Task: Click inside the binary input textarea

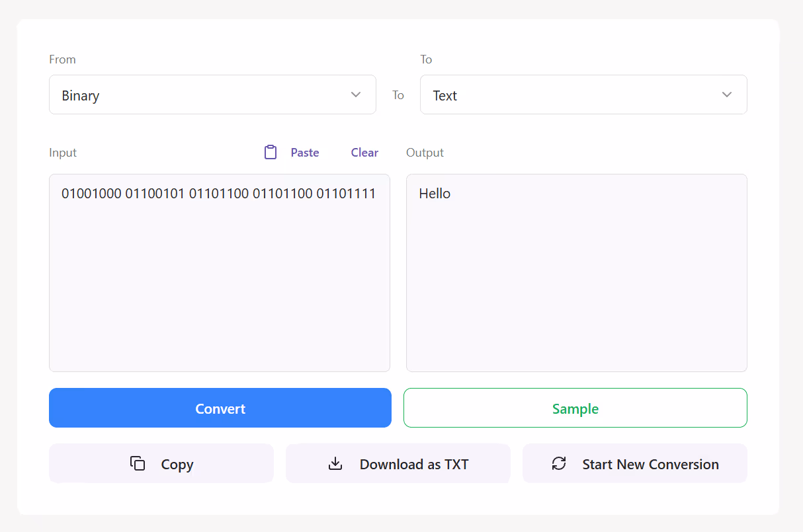Action: coord(219,272)
